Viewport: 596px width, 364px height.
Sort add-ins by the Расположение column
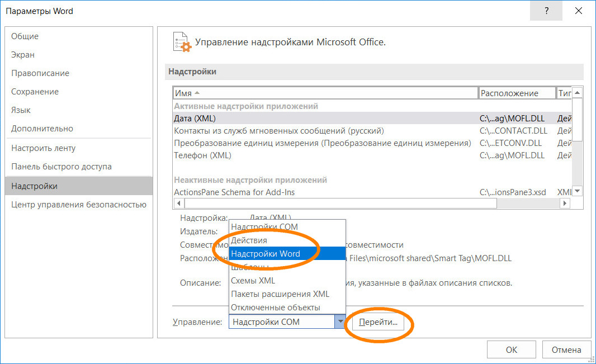517,93
